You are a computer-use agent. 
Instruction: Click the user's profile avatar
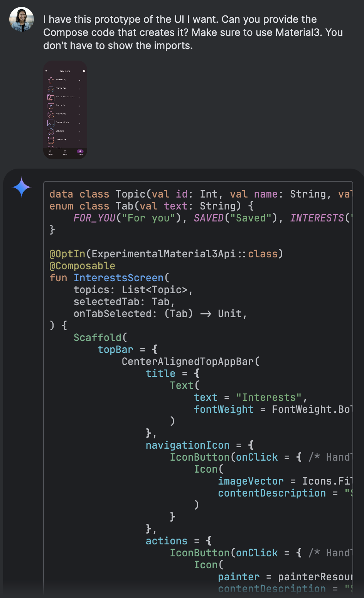22,19
